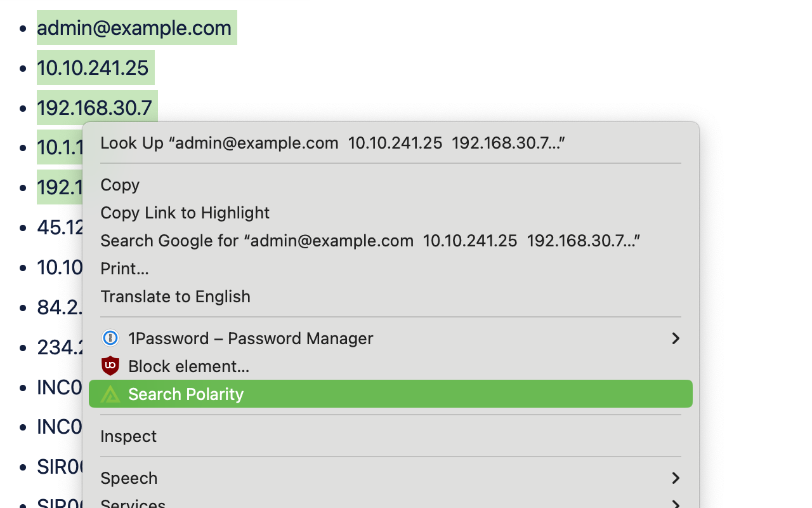Click the highlighted admin@example.com text
The width and height of the screenshot is (812, 508).
pos(134,28)
